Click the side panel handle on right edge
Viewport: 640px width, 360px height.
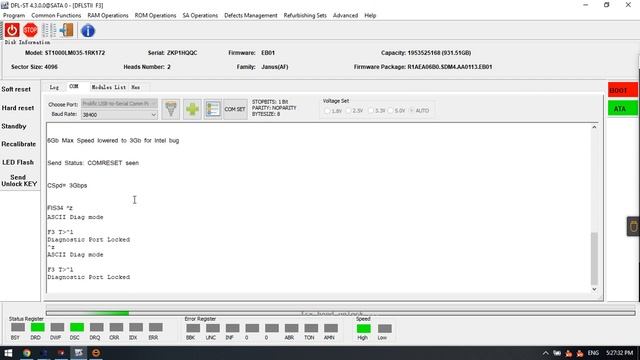pos(633,226)
